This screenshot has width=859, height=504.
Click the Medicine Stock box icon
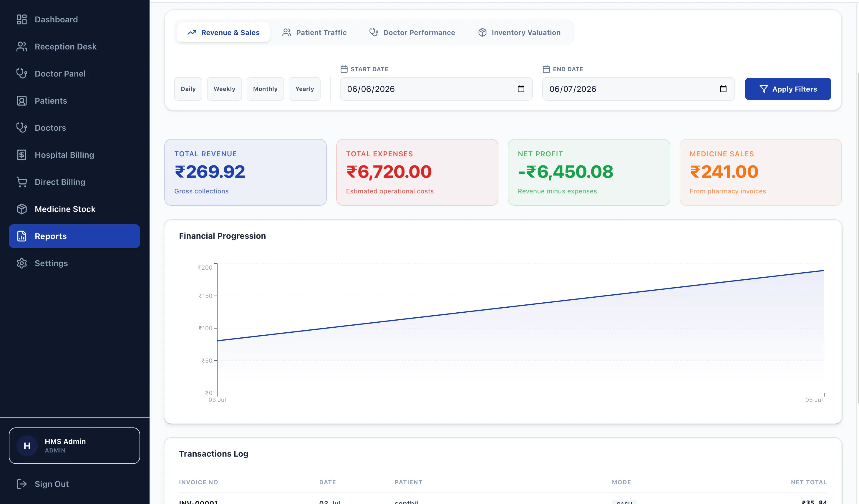[21, 209]
